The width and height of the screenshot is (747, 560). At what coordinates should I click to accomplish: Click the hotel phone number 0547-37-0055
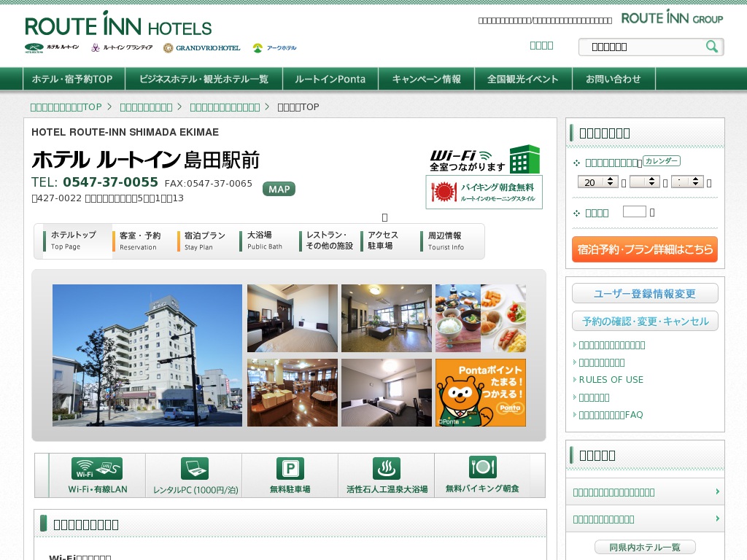(x=110, y=182)
